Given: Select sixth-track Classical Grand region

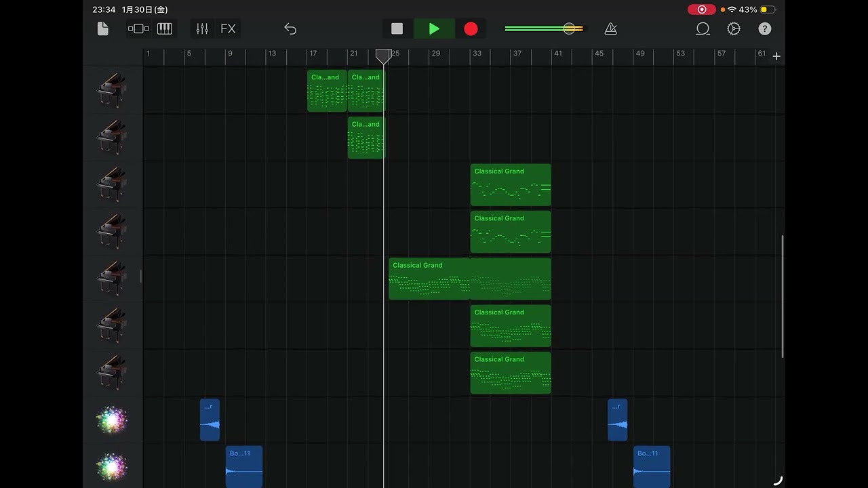Looking at the screenshot, I should (x=511, y=326).
